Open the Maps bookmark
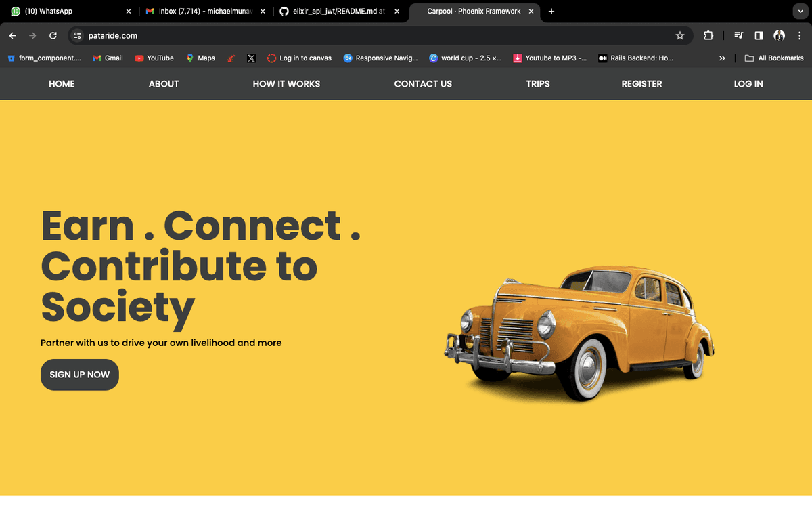 coord(200,58)
